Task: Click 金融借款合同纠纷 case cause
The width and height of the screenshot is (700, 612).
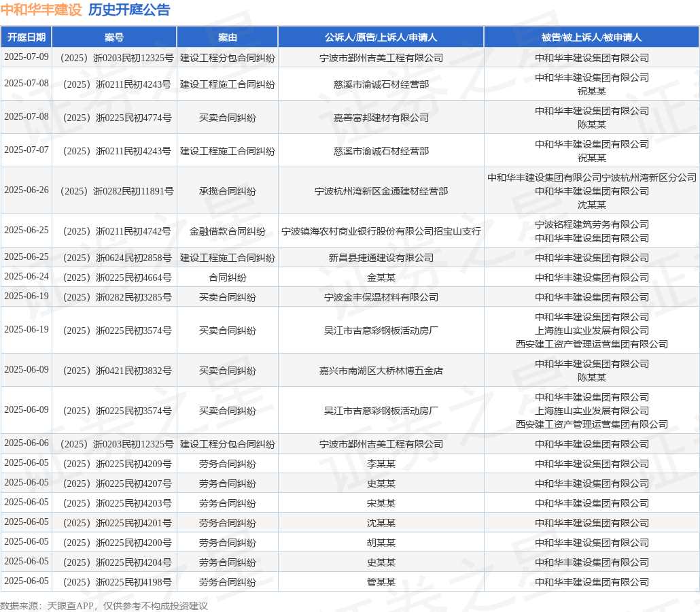Action: pos(228,231)
